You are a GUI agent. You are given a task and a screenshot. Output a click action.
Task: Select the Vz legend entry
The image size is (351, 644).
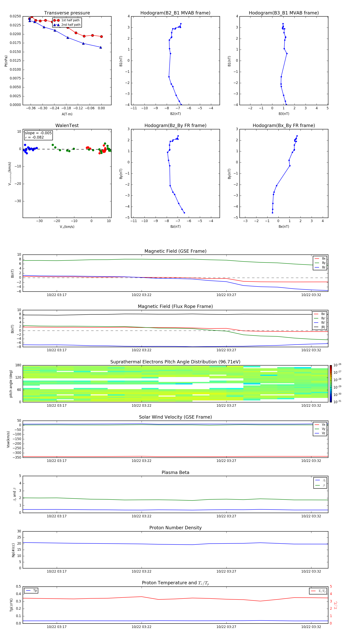click(320, 433)
